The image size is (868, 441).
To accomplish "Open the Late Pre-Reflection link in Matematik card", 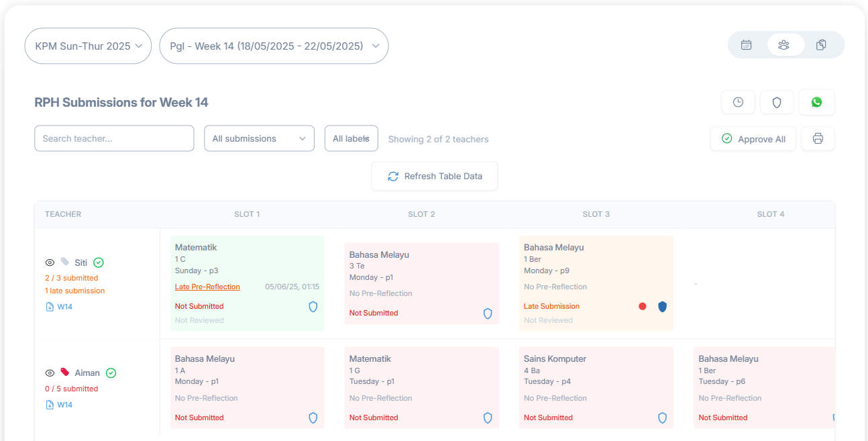I will click(207, 287).
